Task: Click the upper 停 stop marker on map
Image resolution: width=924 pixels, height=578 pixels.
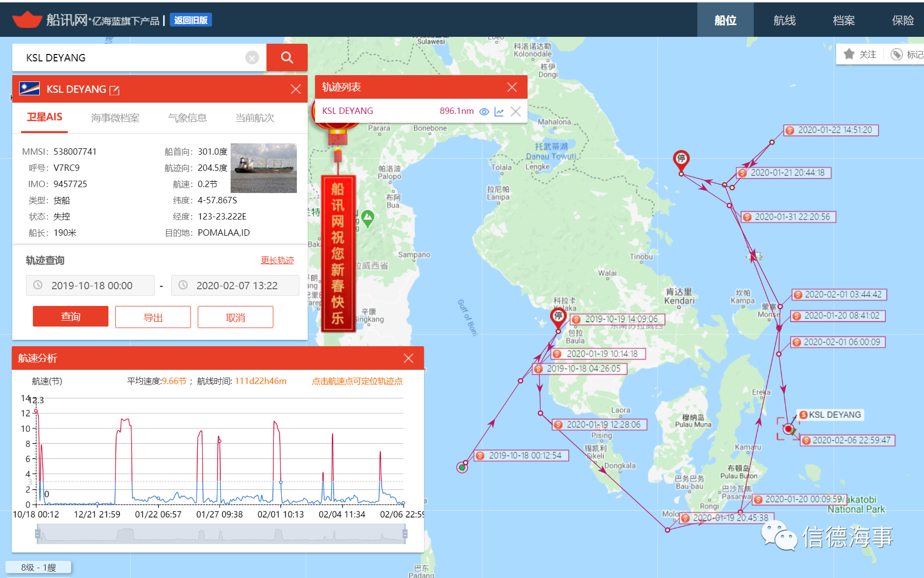Action: pos(681,161)
